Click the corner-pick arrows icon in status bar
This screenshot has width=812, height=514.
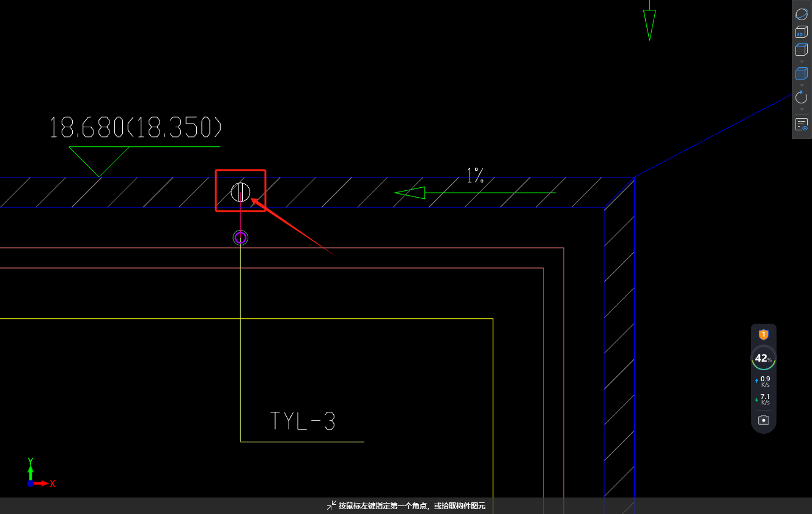coord(331,505)
